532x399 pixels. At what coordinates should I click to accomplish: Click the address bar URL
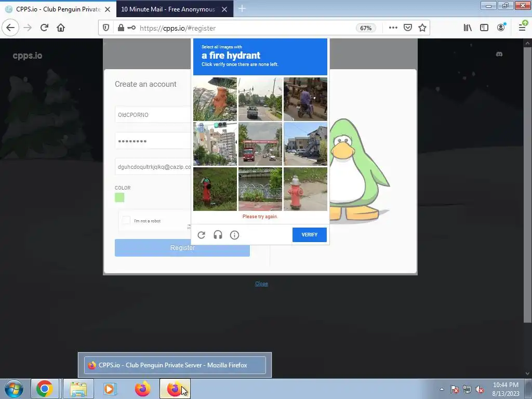(178, 28)
